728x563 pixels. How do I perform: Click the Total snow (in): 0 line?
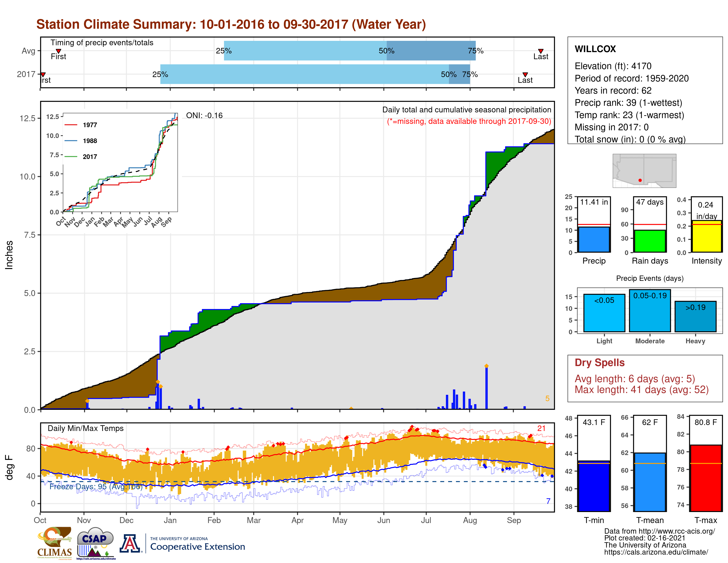point(630,139)
